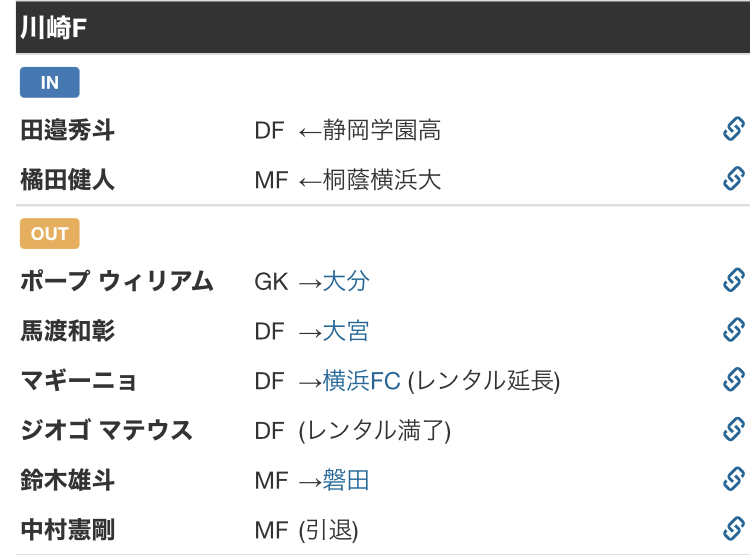Open the 大宮 team link
750x555 pixels.
[346, 331]
